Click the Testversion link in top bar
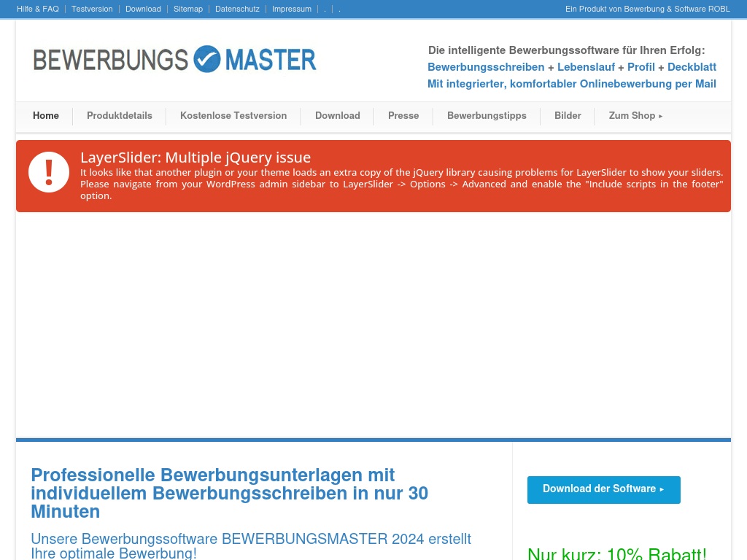This screenshot has height=560, width=747. pos(92,9)
